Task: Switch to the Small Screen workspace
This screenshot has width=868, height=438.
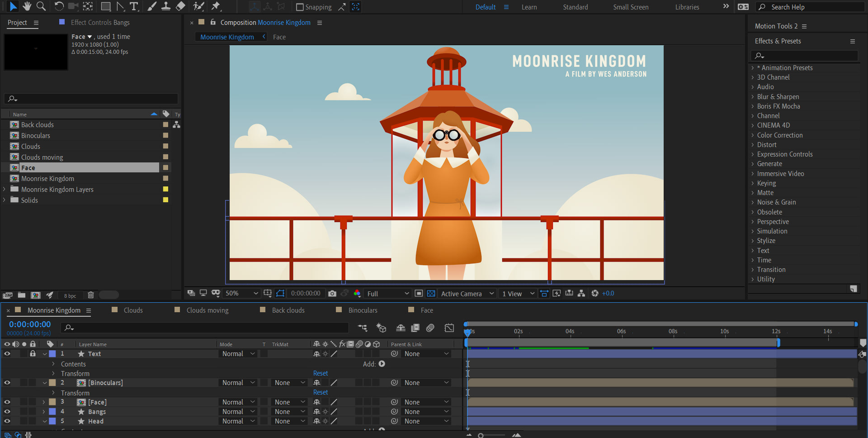Action: (631, 7)
